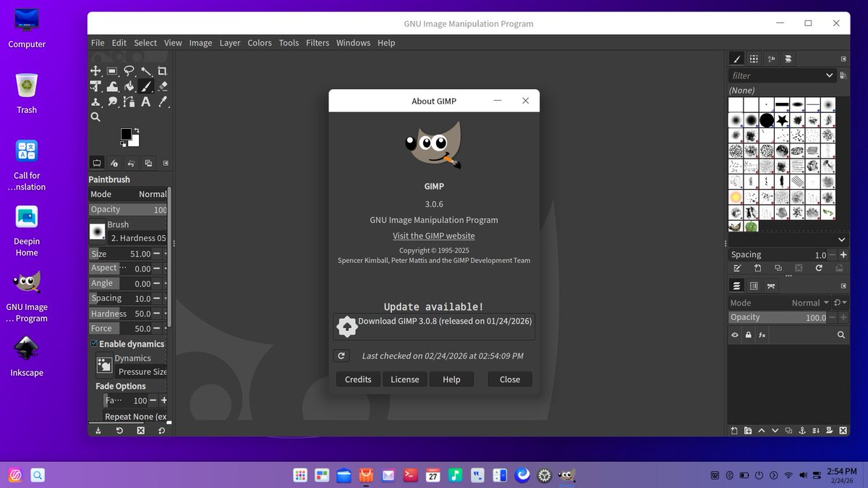Click Download GIMP 3.0.8 update button

tap(434, 327)
